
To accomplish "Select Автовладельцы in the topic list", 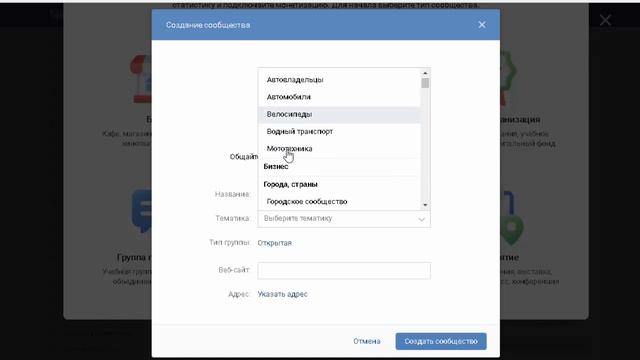I will (339, 80).
